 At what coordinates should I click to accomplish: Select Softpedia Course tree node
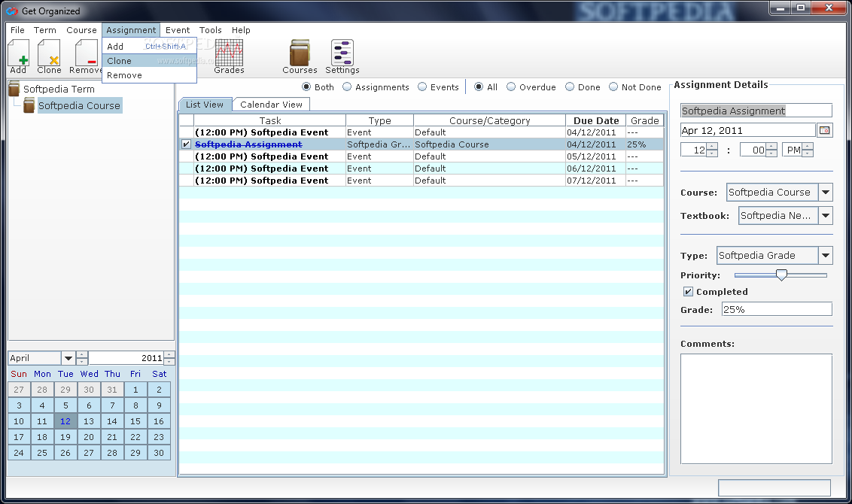(x=79, y=105)
